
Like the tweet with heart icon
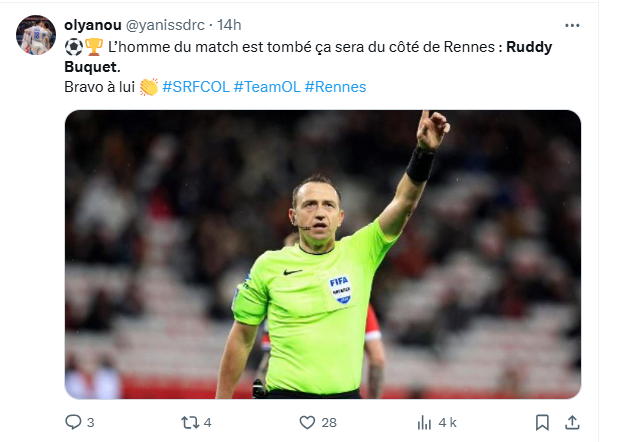[x=307, y=422]
